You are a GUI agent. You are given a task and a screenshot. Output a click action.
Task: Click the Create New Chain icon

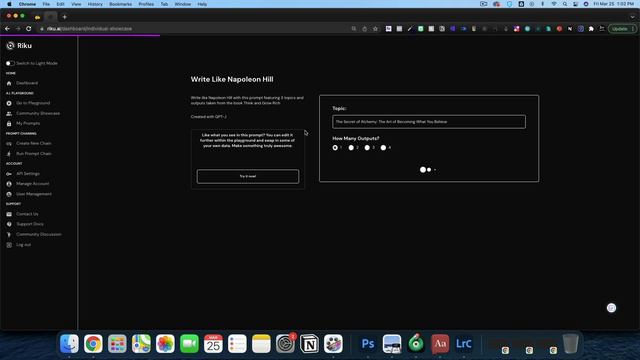click(9, 143)
